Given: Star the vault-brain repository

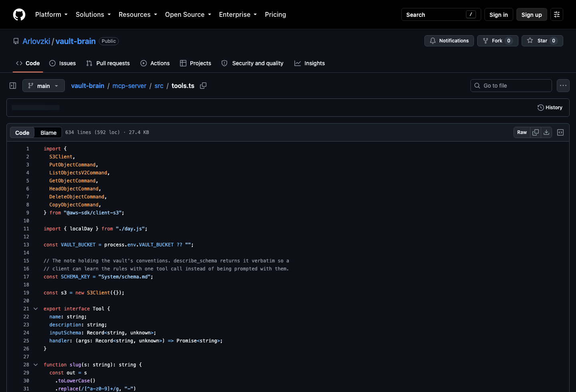Looking at the screenshot, I should pyautogui.click(x=542, y=41).
